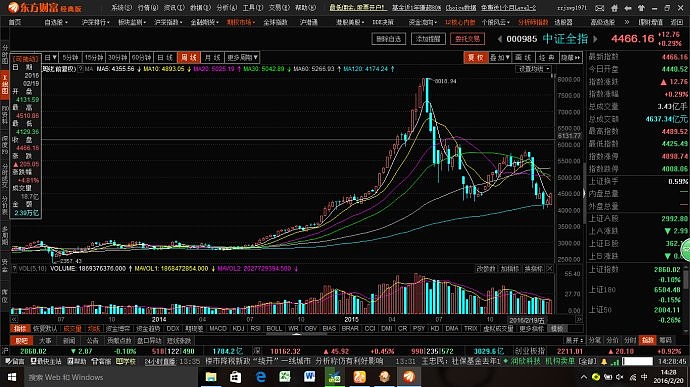The height and width of the screenshot is (387, 690).
Task: Select the 周线 weekly period
Action: 189,57
